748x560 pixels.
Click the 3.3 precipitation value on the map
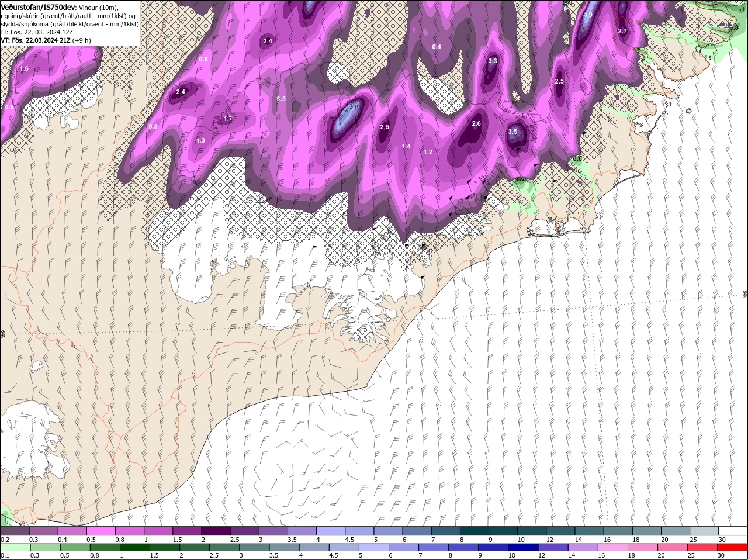click(493, 61)
